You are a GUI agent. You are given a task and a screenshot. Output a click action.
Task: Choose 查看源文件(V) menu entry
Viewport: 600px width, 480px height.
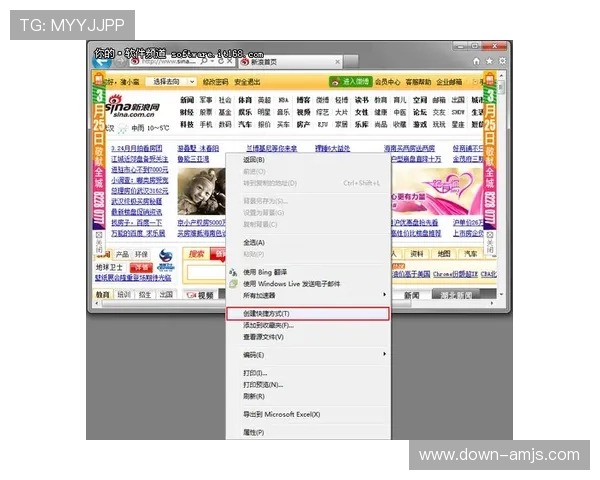(308, 337)
